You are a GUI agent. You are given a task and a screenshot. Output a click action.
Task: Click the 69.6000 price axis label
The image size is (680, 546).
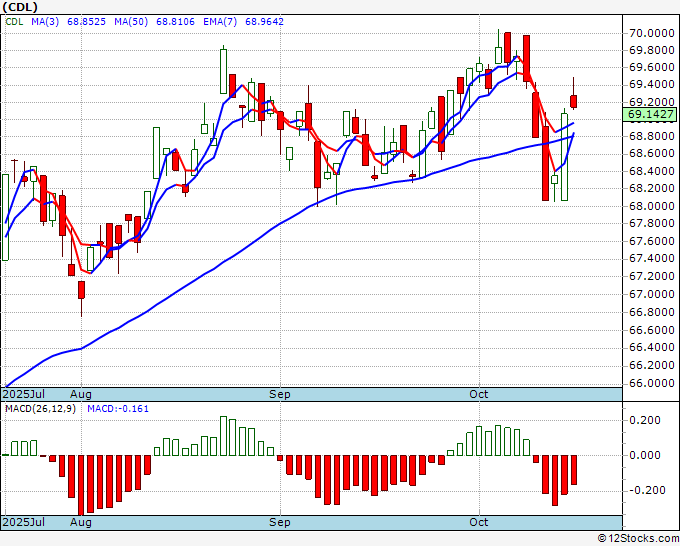[x=652, y=67]
